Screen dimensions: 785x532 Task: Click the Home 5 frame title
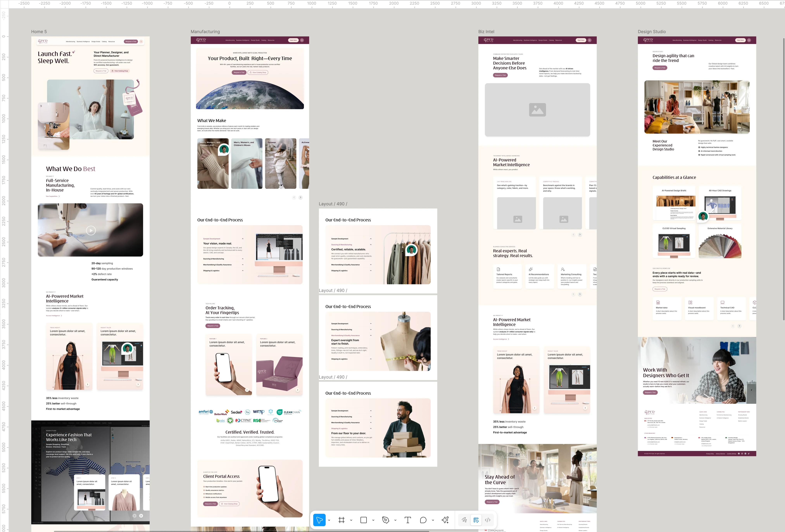coord(39,32)
